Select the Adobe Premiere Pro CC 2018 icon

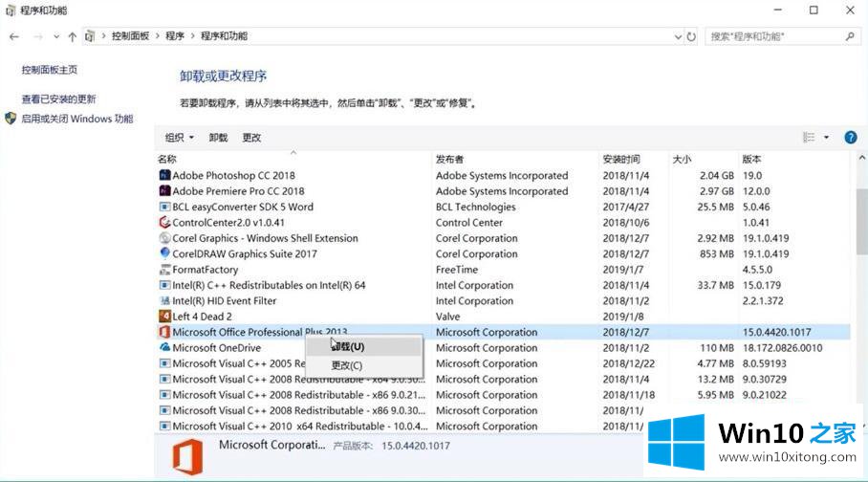[164, 190]
